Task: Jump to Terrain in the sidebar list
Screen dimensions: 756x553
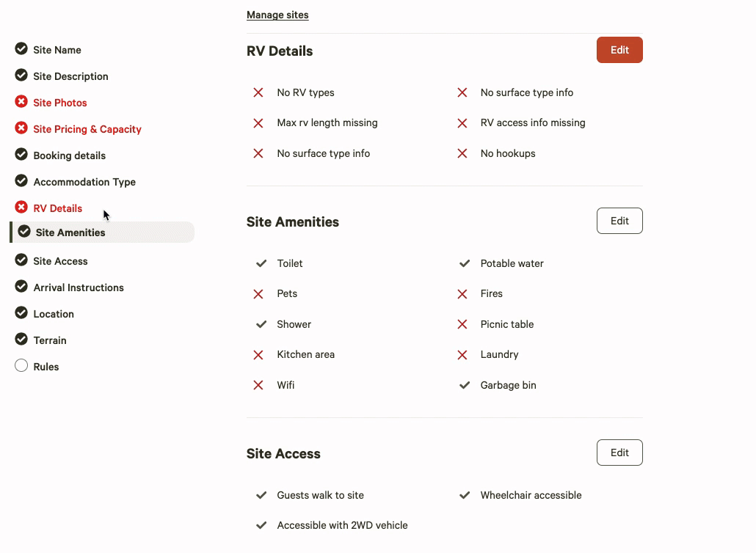Action: (50, 340)
